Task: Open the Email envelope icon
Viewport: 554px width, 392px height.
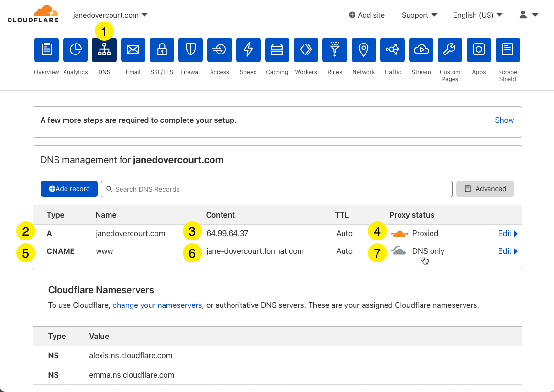Action: pyautogui.click(x=133, y=50)
